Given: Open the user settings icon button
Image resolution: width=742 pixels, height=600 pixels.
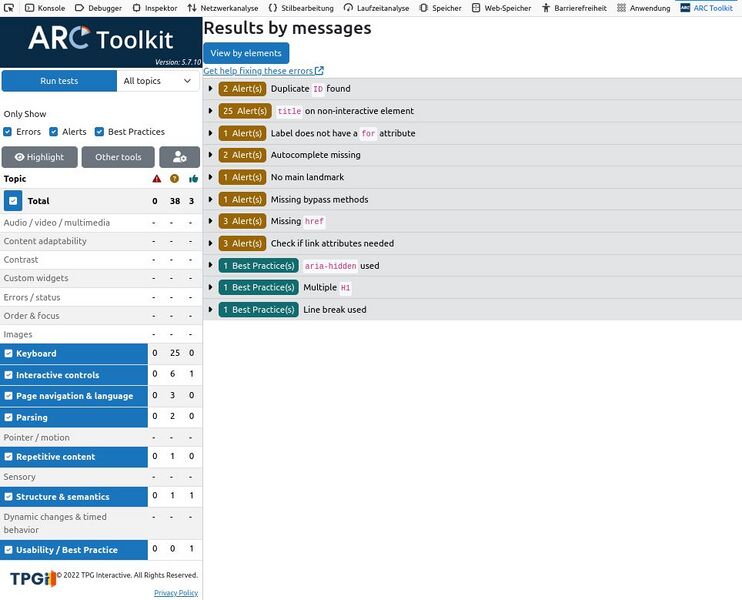Looking at the screenshot, I should coord(179,157).
